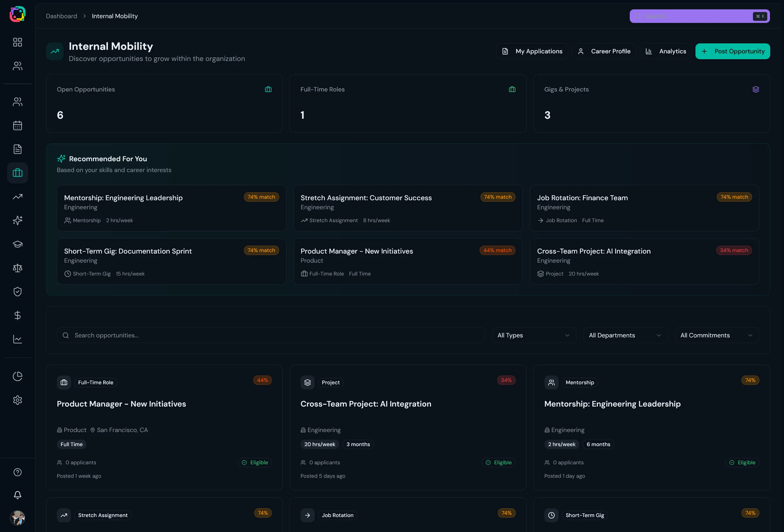
Task: Click Post Opportunity button
Action: [732, 51]
